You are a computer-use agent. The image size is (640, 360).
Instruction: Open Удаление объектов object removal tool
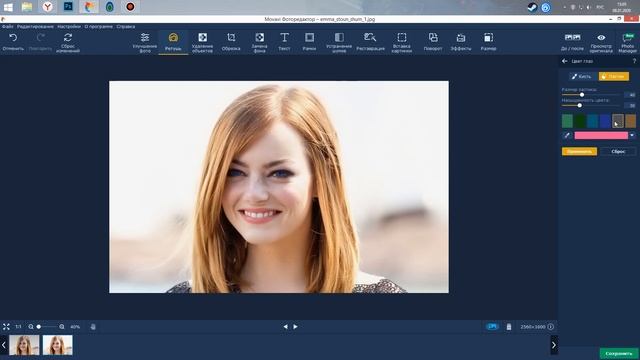[x=202, y=42]
